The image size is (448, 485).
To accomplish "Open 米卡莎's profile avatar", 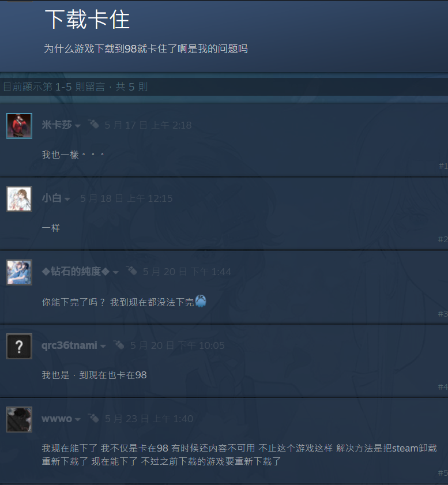I will point(19,126).
